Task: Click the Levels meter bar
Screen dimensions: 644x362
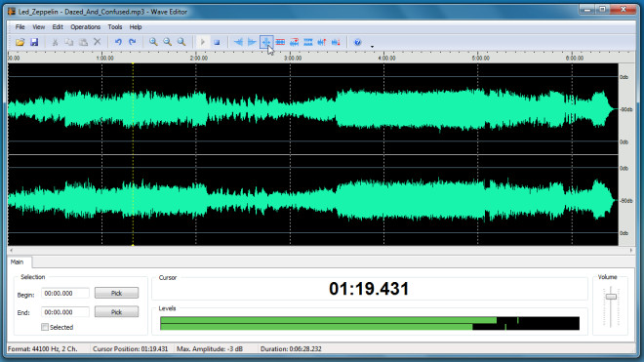Action: [x=370, y=323]
